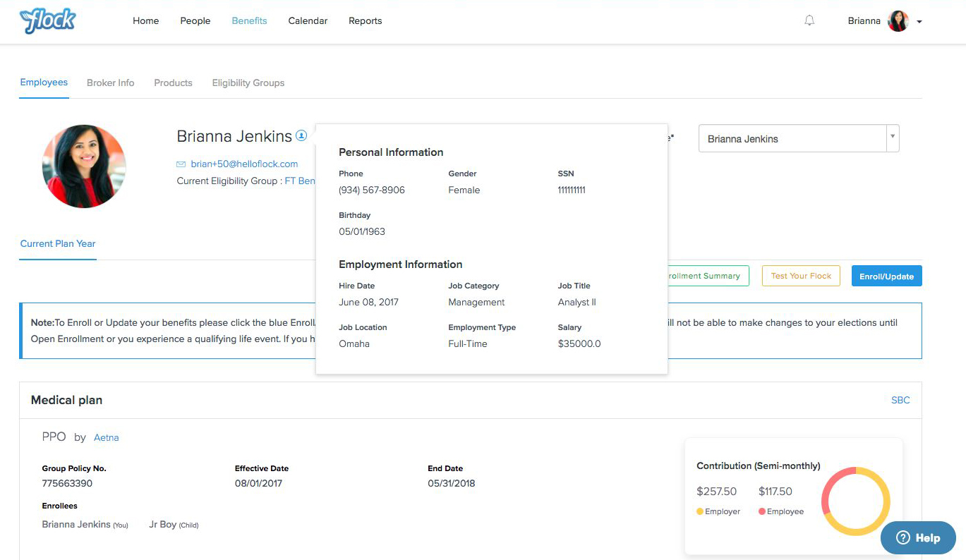Open Benefits in the top navigation

pos(249,21)
